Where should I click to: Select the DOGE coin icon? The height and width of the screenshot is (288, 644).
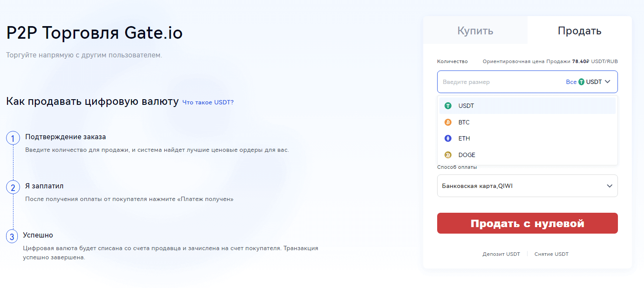coord(448,155)
